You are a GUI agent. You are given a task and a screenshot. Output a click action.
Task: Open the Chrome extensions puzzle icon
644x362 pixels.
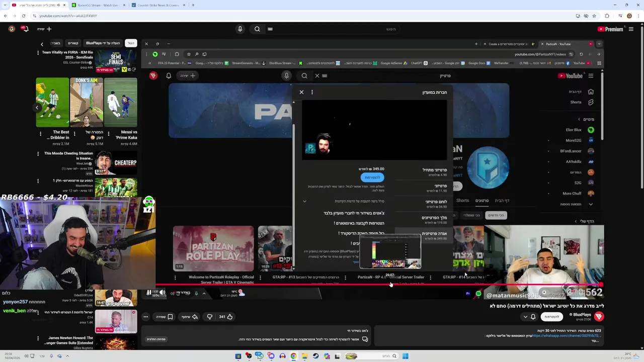coord(607,16)
